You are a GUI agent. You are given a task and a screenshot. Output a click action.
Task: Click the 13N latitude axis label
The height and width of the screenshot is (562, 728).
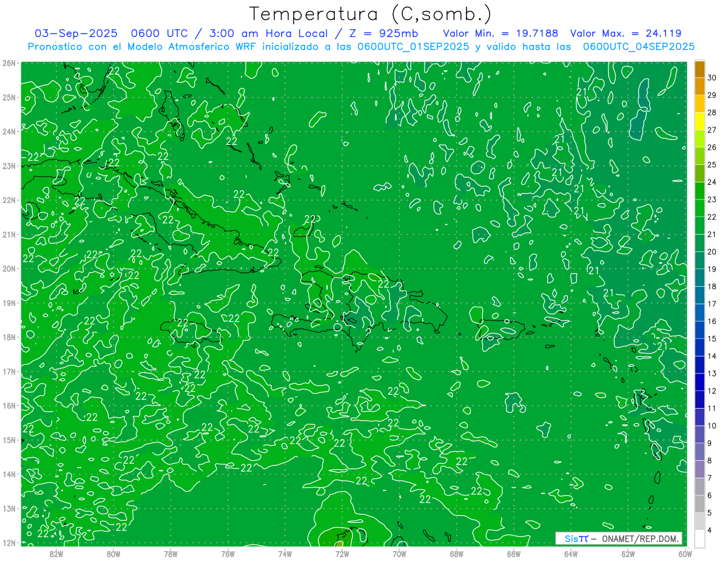click(8, 509)
